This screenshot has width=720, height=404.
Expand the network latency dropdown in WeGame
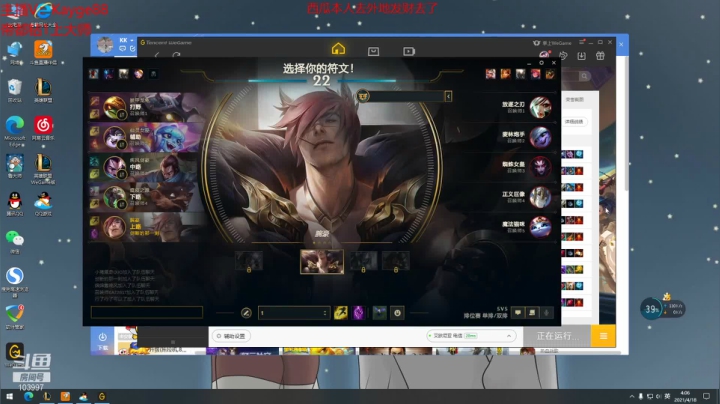(509, 336)
